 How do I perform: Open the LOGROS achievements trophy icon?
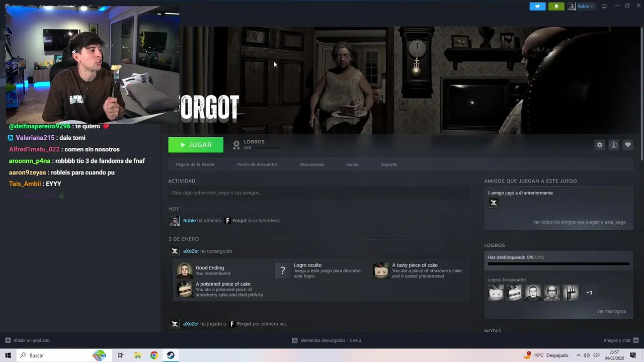pyautogui.click(x=236, y=145)
